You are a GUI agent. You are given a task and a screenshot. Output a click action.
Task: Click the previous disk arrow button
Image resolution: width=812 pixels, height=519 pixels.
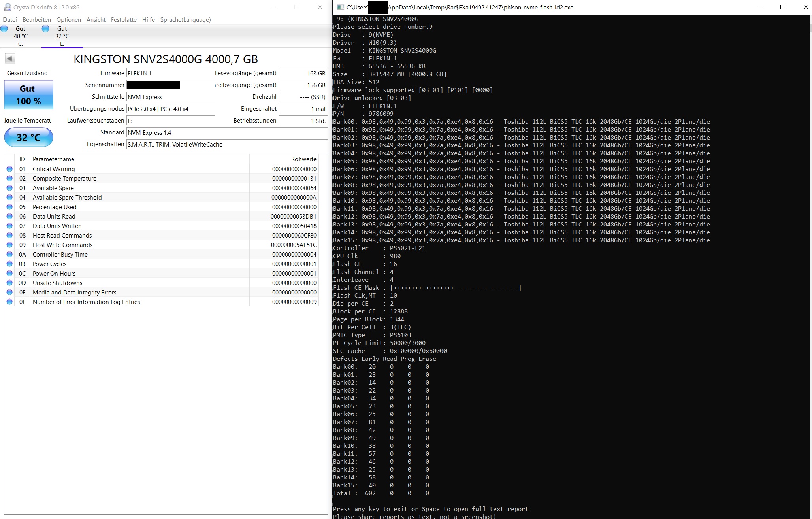pos(10,59)
